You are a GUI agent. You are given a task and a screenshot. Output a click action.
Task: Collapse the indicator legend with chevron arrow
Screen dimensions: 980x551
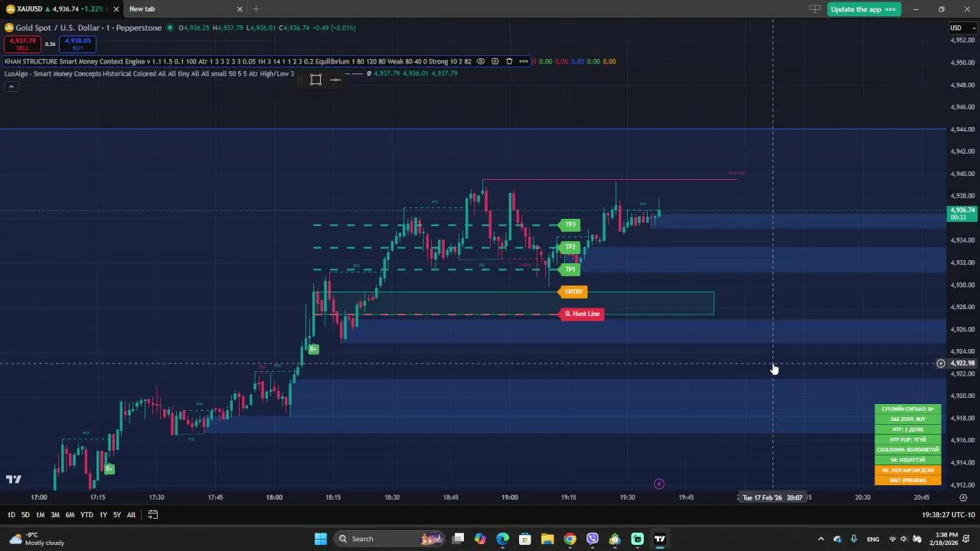(x=11, y=86)
